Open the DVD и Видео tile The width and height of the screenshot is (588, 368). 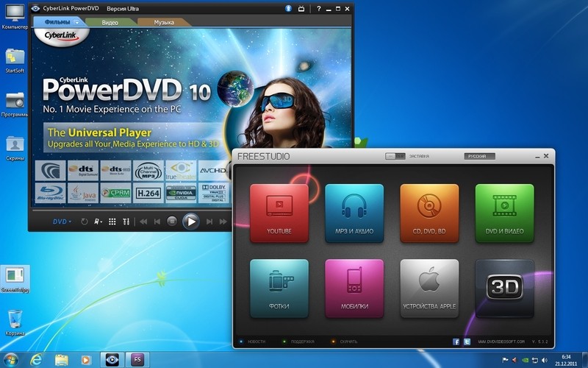pos(504,213)
